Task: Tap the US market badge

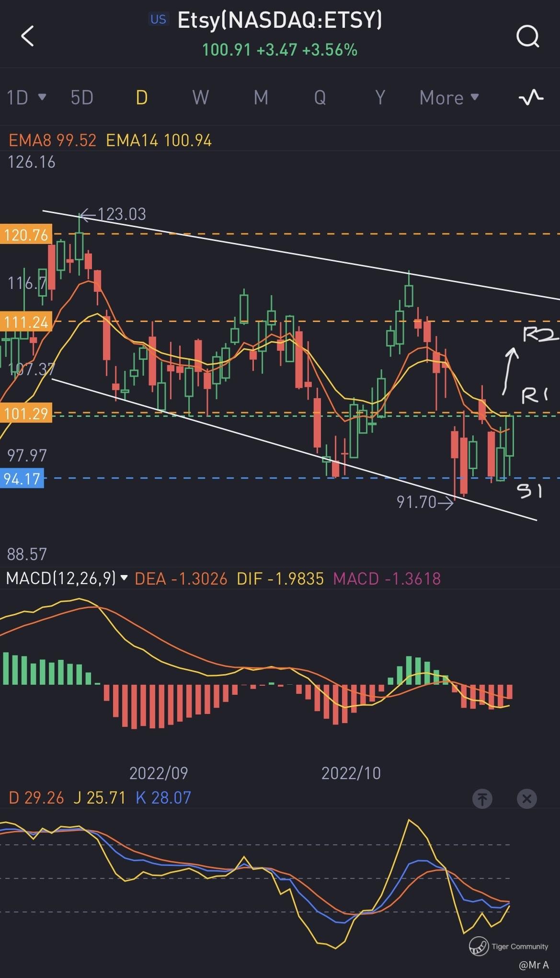Action: point(158,19)
